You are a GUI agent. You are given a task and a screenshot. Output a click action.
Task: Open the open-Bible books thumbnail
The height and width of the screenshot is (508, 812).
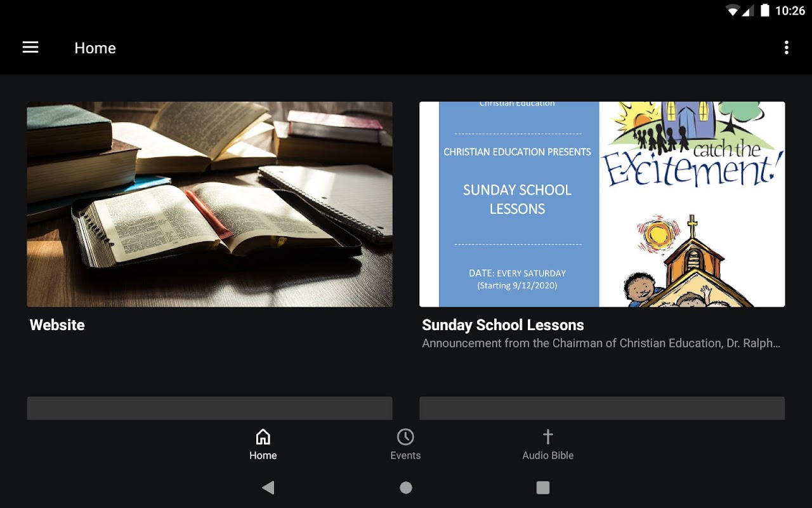coord(209,204)
